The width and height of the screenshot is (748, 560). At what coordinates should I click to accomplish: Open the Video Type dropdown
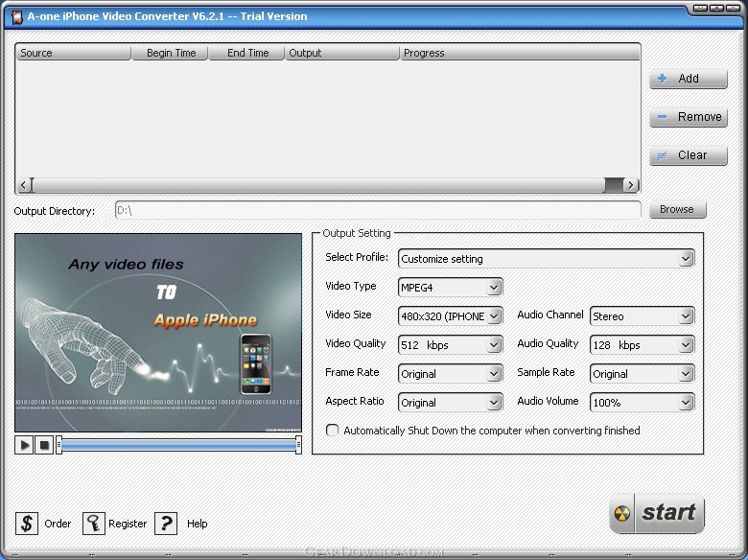(x=494, y=287)
